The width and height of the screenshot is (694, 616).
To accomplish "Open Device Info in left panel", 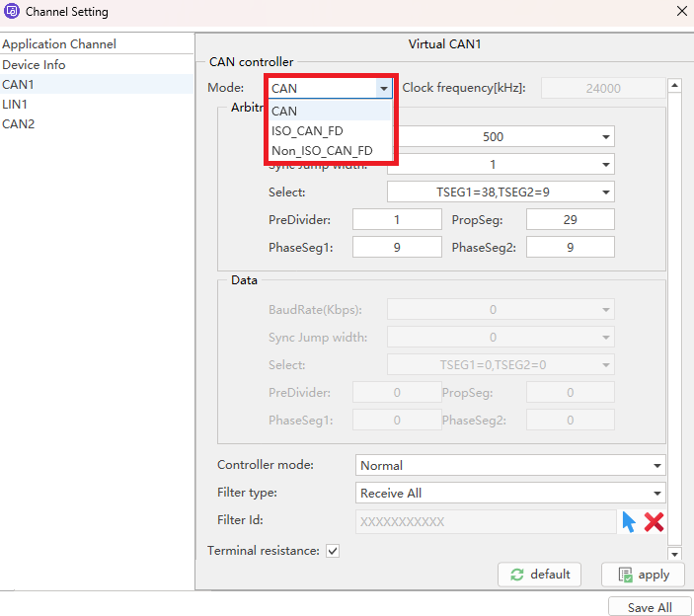I will 34,64.
